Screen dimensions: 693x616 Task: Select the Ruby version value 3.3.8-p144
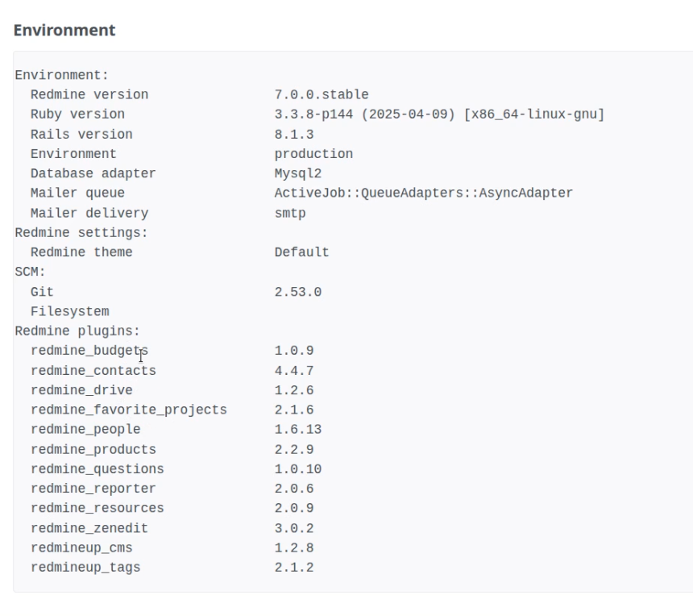pos(313,114)
